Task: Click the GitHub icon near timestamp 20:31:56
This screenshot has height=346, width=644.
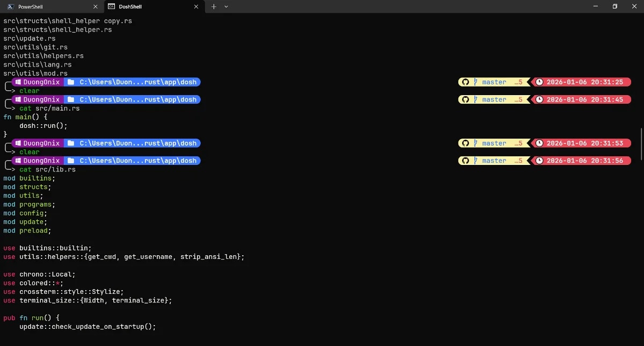Action: tap(465, 160)
